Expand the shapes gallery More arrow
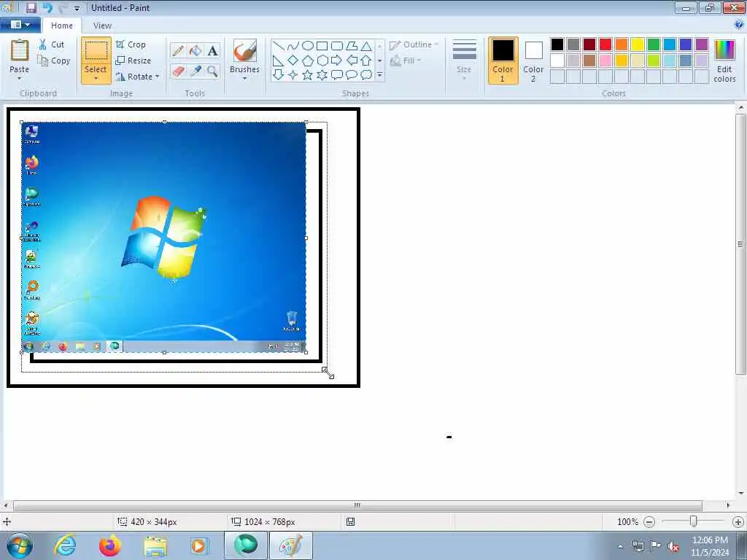 [x=379, y=75]
